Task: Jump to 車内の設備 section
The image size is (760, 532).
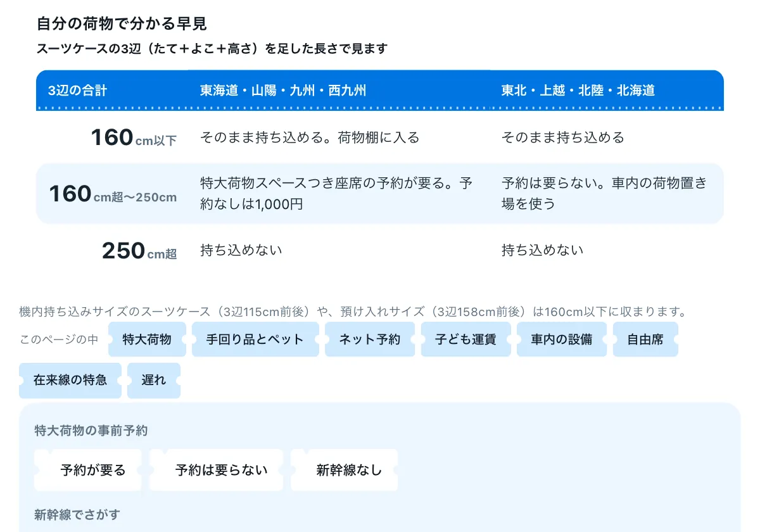Action: point(562,339)
